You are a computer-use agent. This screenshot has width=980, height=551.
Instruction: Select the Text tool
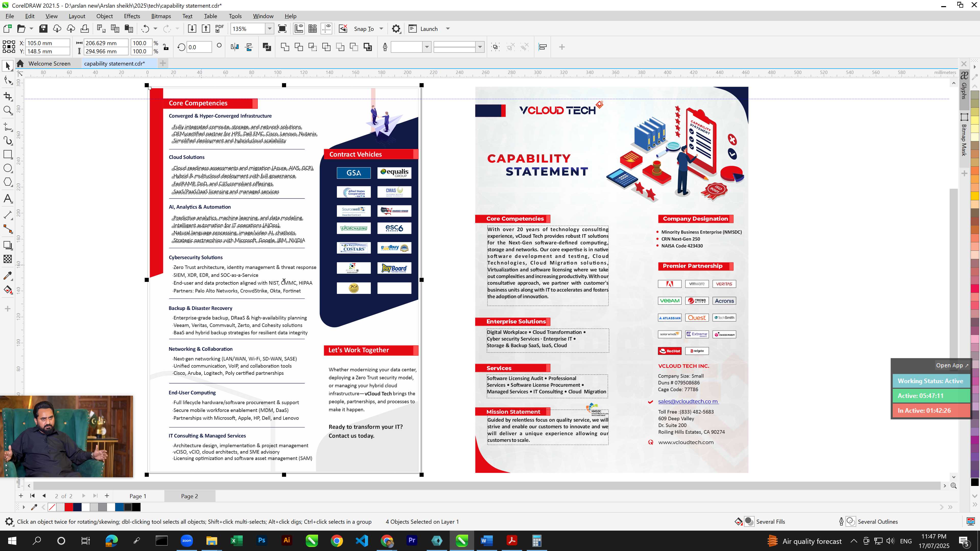(x=8, y=198)
